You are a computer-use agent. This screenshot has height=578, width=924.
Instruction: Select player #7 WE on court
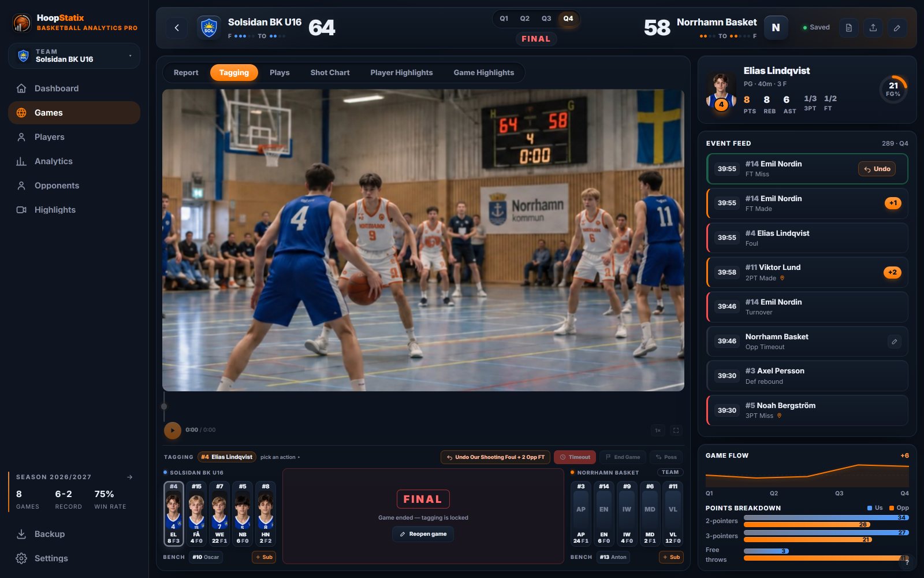coord(219,514)
